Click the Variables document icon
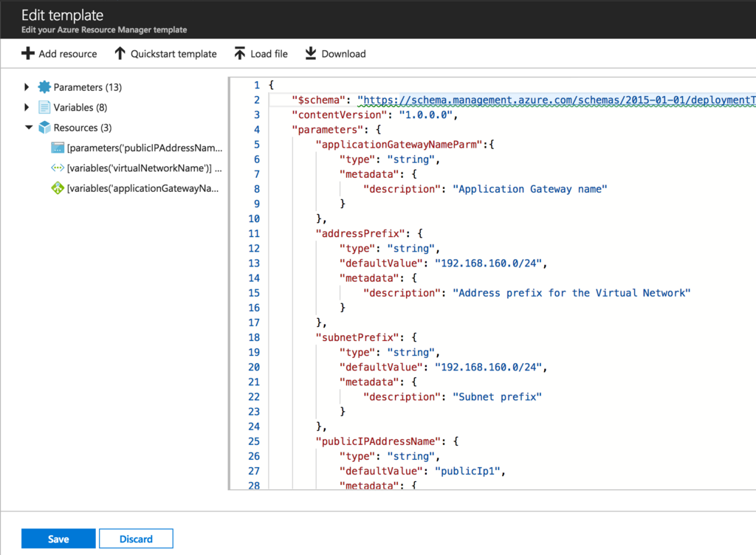Viewport: 756px width, 555px height. (x=44, y=108)
